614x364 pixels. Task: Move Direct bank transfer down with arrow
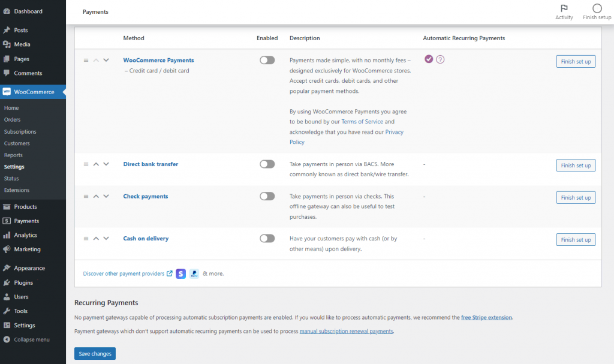[106, 164]
